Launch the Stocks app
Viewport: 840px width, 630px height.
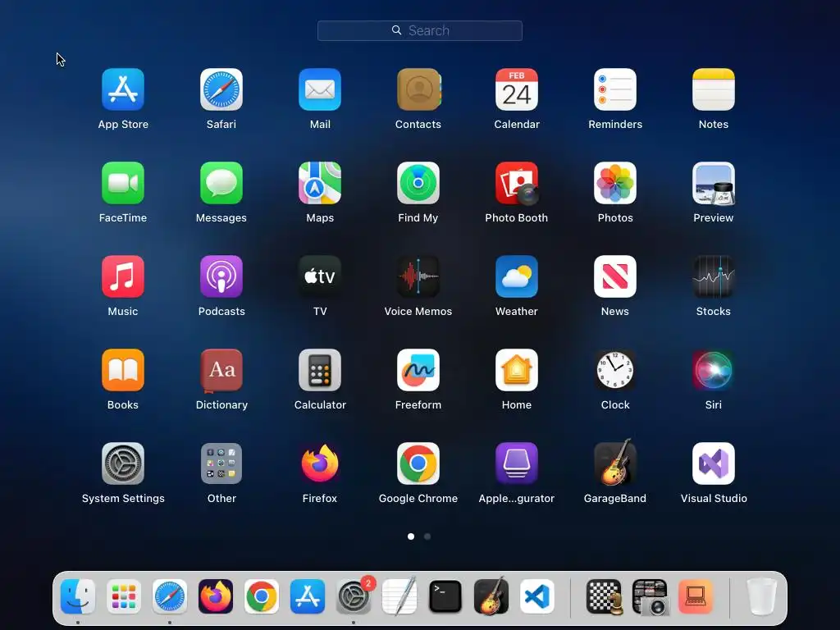(x=714, y=276)
